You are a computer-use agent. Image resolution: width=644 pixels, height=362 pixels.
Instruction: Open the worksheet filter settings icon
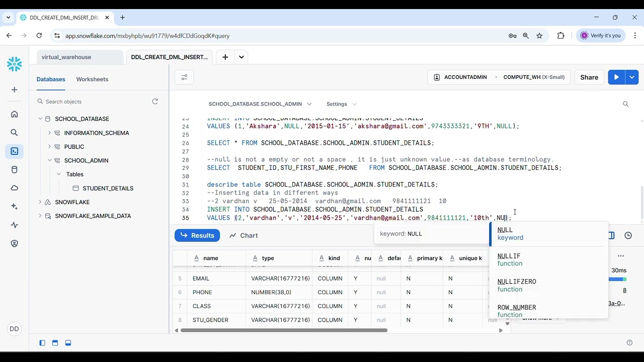click(x=184, y=77)
